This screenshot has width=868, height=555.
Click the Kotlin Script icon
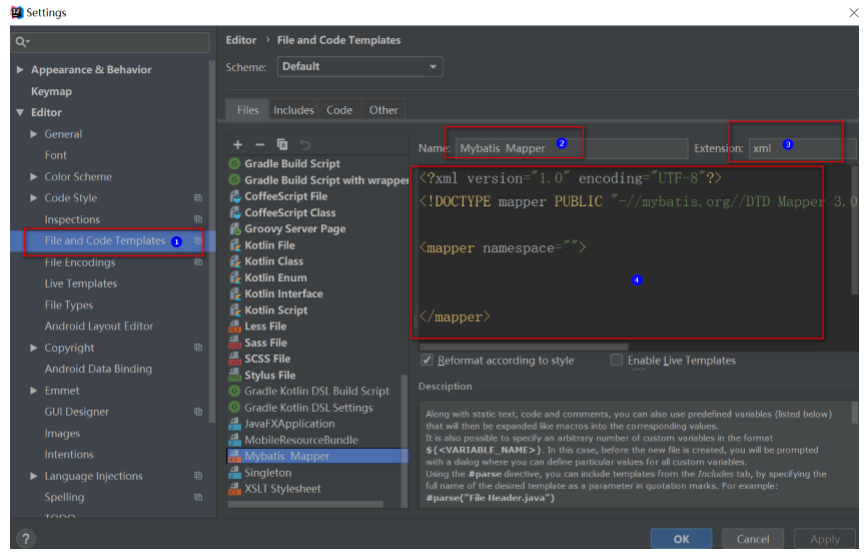point(235,310)
